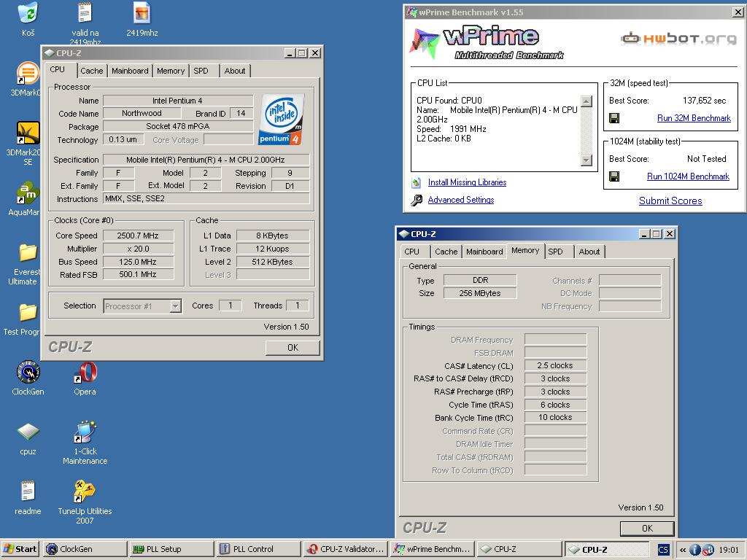
Task: Click the Install Missing Libraries icon
Action: click(417, 182)
